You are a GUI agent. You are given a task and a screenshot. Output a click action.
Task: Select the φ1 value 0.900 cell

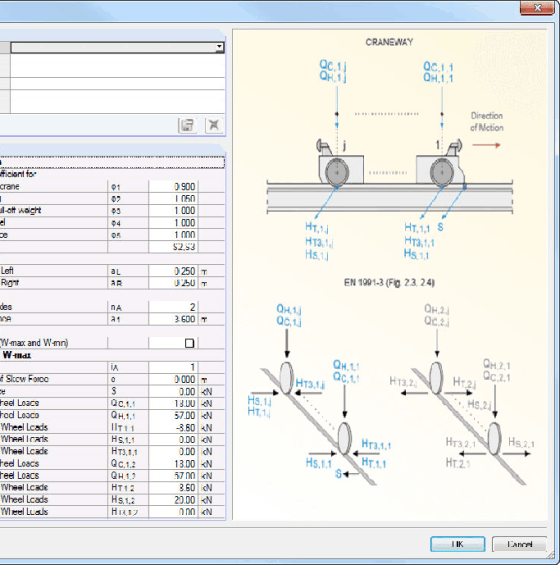click(173, 187)
